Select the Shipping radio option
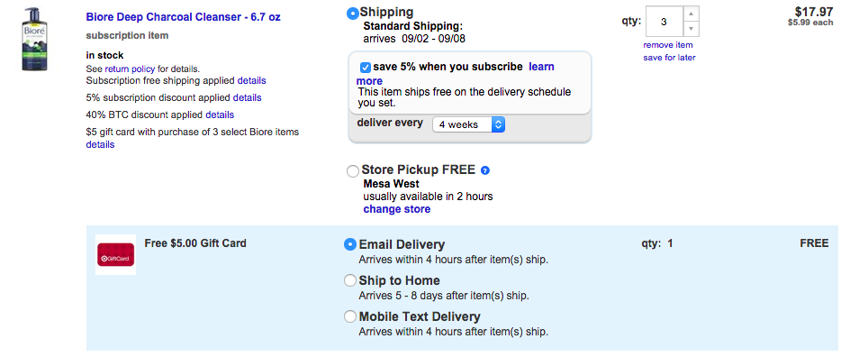The height and width of the screenshot is (357, 868). (x=353, y=14)
